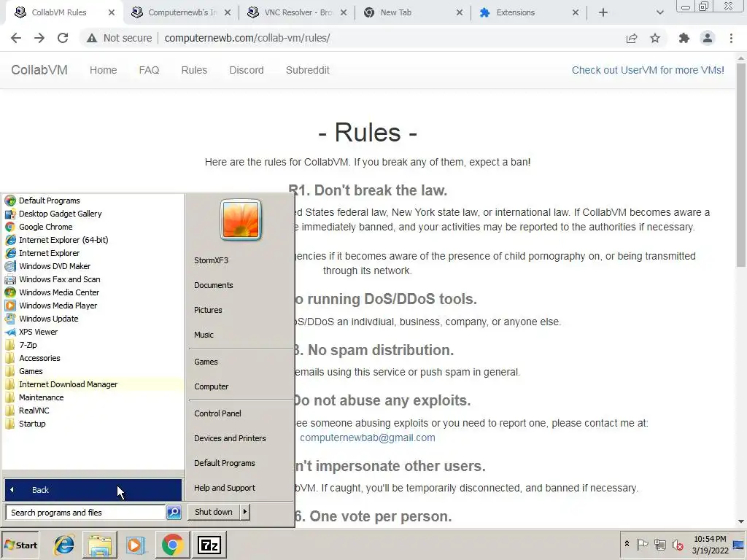Launch XPS Viewer
Screen dimensions: 747x560
coord(93,332)
